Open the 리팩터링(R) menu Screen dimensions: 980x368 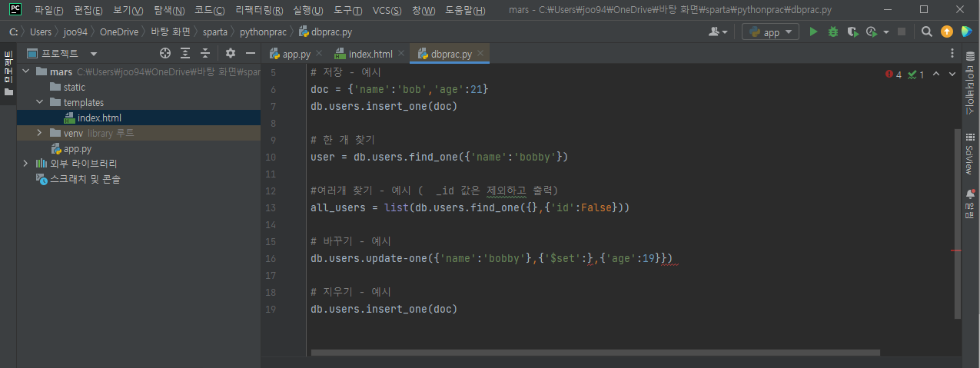pyautogui.click(x=259, y=11)
